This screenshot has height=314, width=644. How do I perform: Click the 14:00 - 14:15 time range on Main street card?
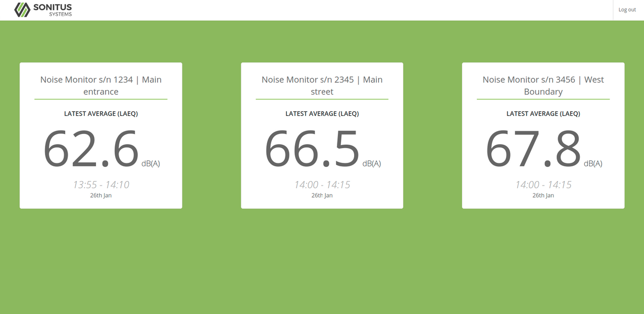[322, 185]
